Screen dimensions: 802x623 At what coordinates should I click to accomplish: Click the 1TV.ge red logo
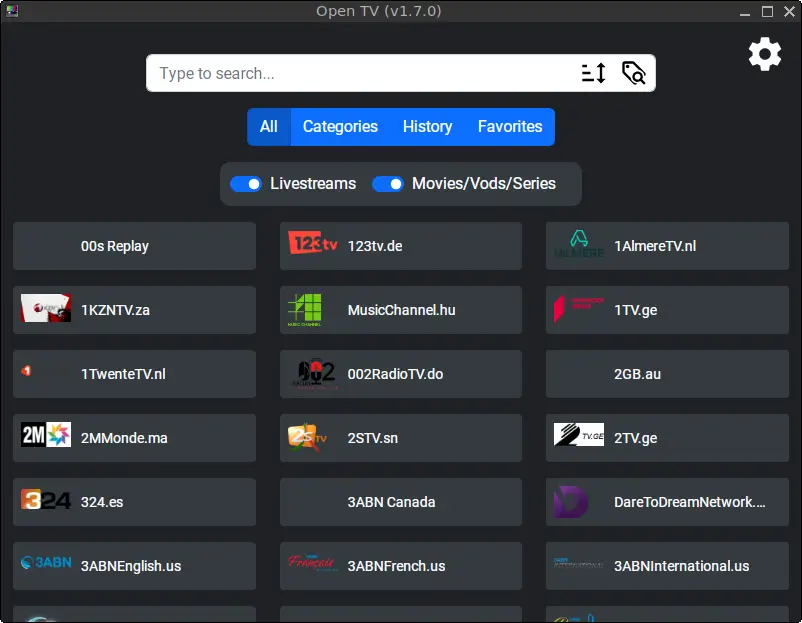click(x=579, y=309)
